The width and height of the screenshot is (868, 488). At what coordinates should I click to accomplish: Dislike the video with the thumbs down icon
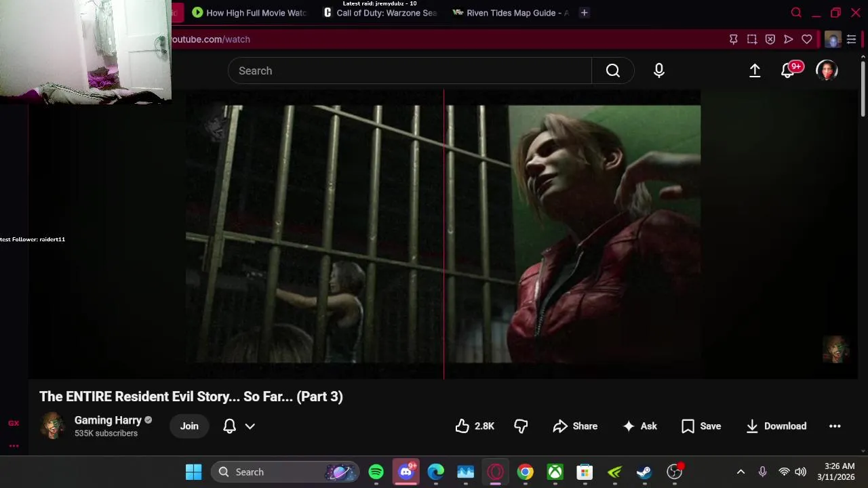[x=521, y=426]
